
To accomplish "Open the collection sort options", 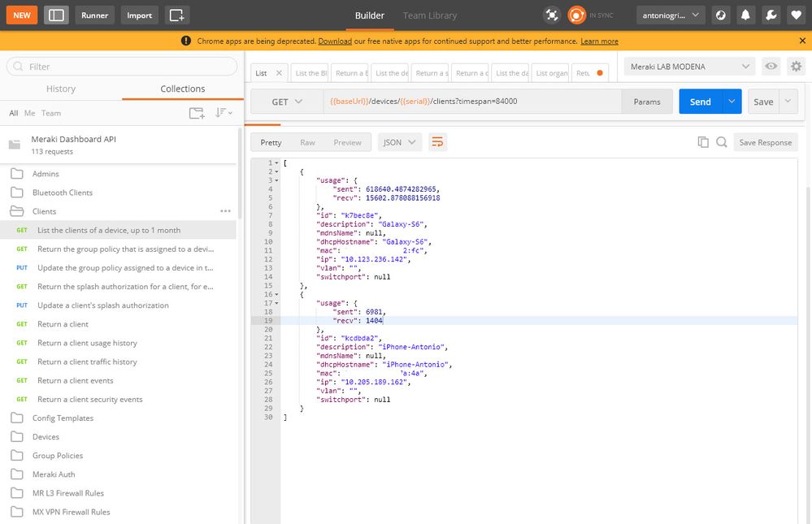I will coord(224,113).
